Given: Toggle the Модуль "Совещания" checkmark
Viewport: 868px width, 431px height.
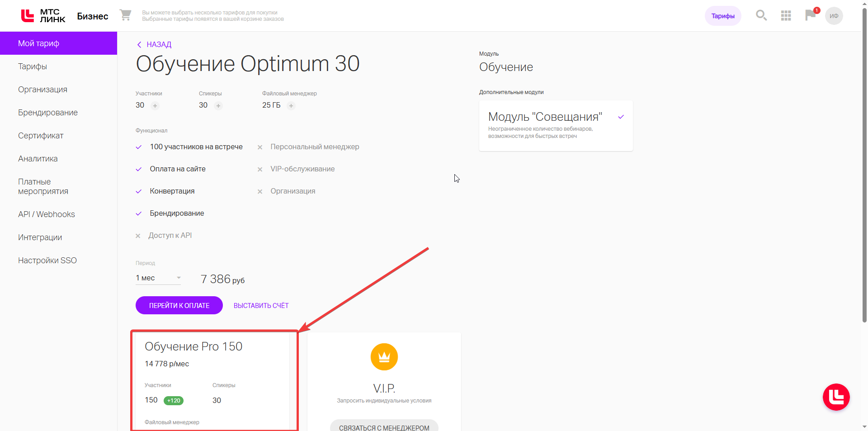Looking at the screenshot, I should coord(621,117).
